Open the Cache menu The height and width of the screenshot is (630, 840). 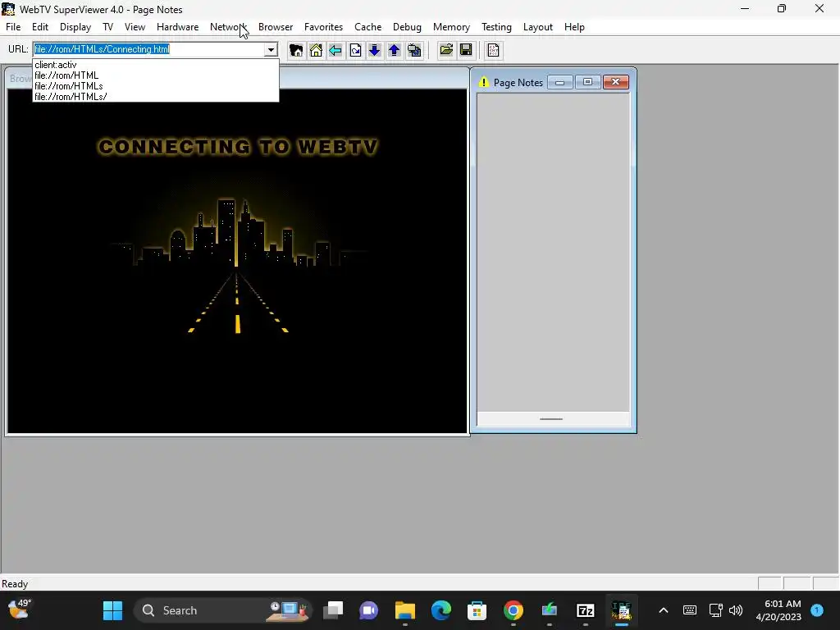(x=368, y=27)
